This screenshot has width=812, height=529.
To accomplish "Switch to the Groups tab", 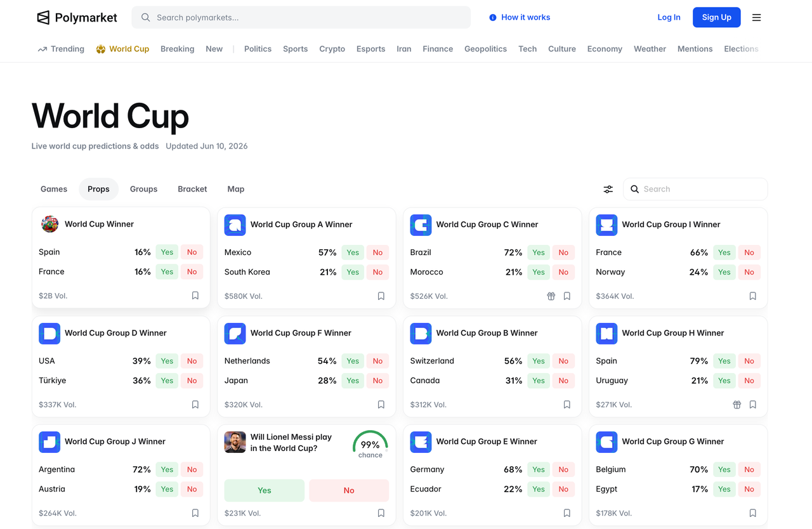I will tap(143, 189).
